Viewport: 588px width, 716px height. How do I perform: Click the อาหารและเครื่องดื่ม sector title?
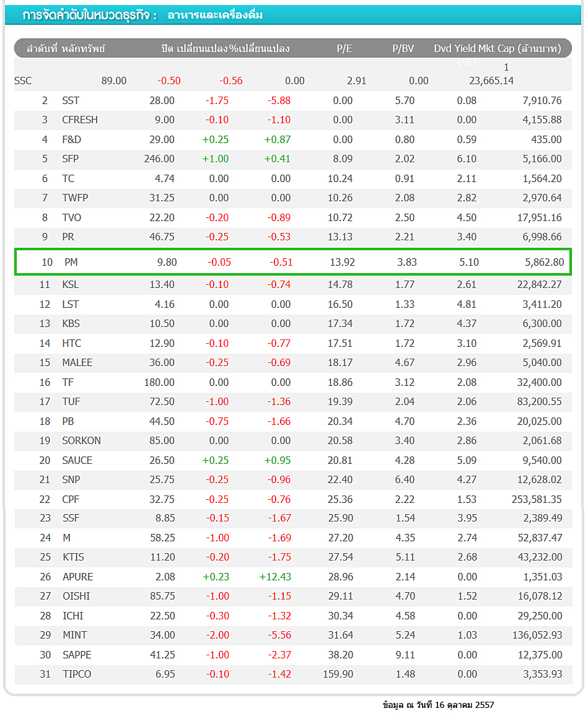coord(215,15)
